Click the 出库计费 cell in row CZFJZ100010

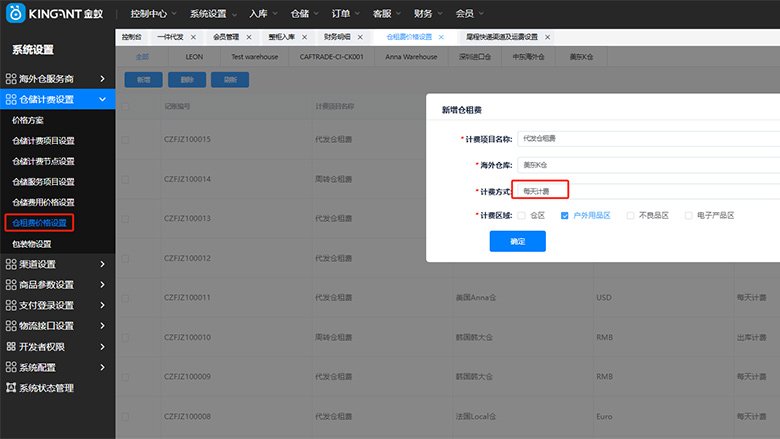[751, 338]
